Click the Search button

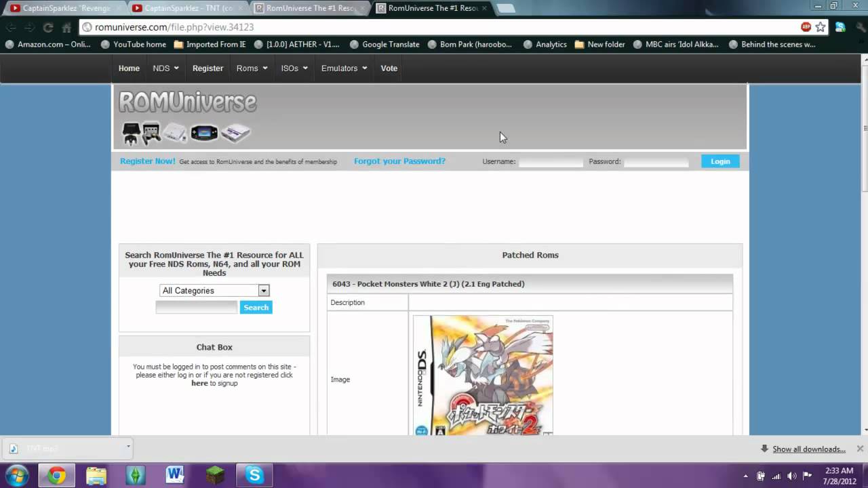(x=256, y=308)
